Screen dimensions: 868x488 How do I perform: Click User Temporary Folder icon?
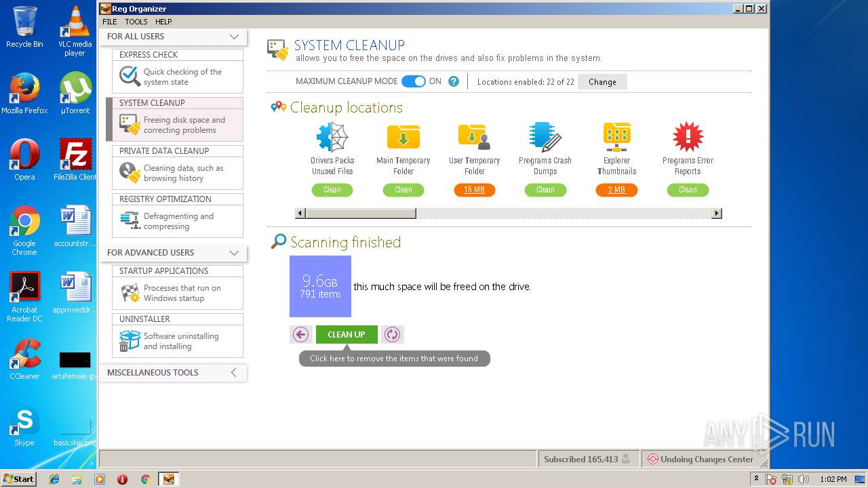point(474,137)
